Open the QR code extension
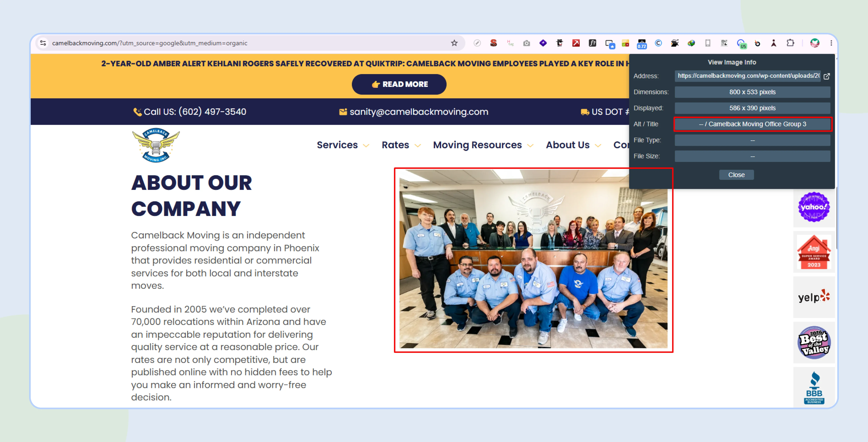868x442 pixels. point(724,43)
